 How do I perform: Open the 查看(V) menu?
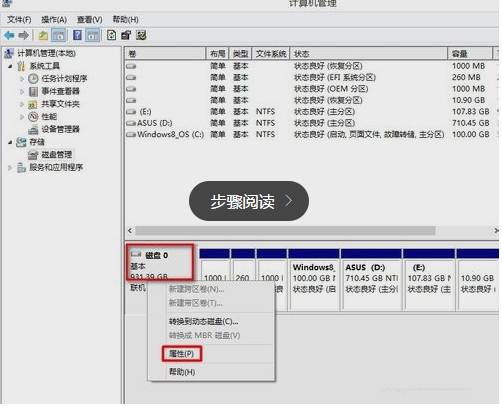click(x=90, y=20)
